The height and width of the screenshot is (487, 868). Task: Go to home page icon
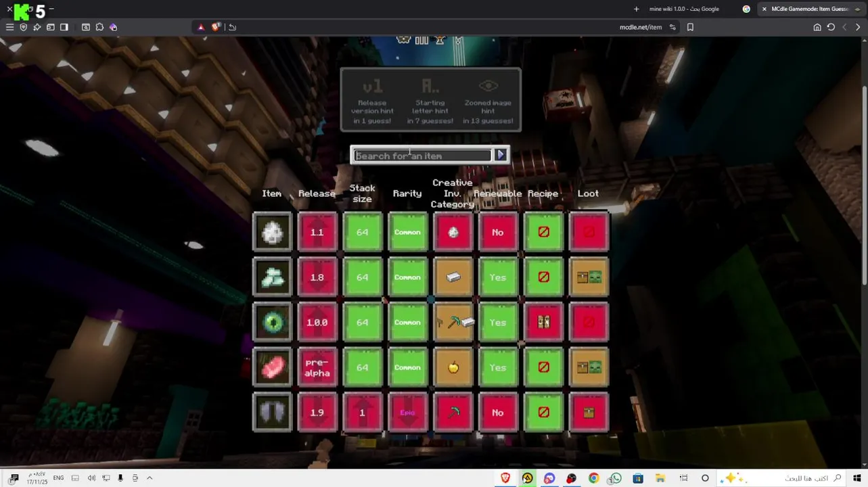(x=817, y=27)
